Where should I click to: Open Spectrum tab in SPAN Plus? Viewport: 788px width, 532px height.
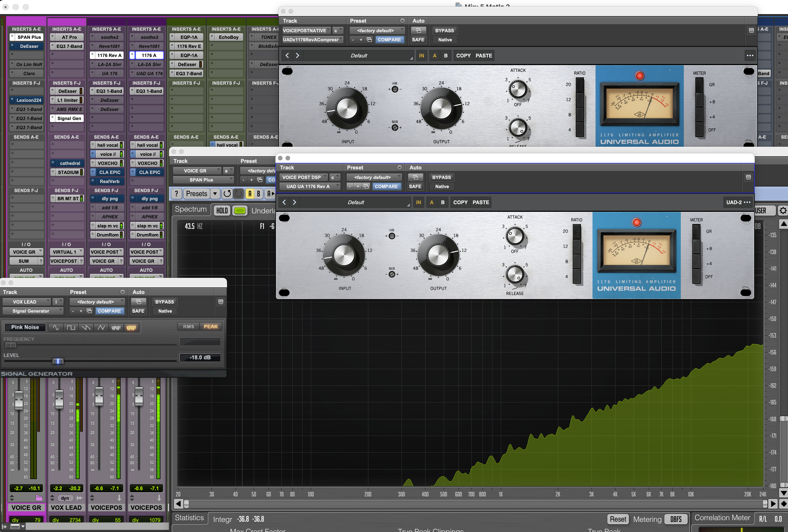point(190,210)
